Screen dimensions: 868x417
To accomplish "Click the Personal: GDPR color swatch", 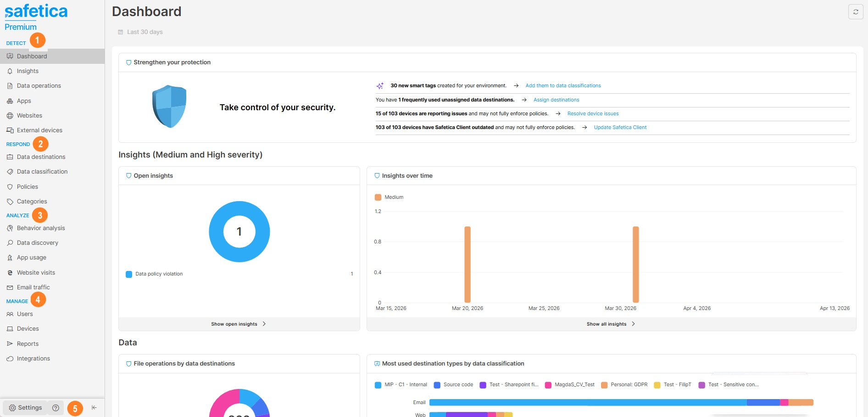I will point(604,385).
